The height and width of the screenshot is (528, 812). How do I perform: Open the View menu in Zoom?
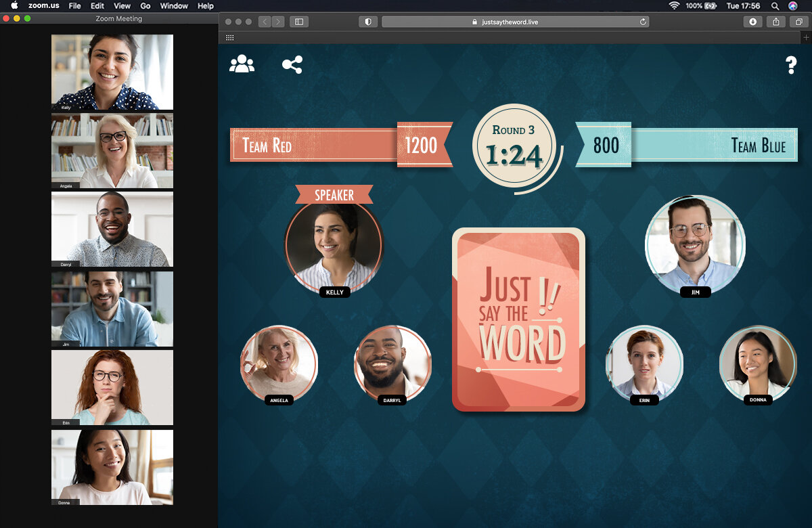[x=122, y=5]
